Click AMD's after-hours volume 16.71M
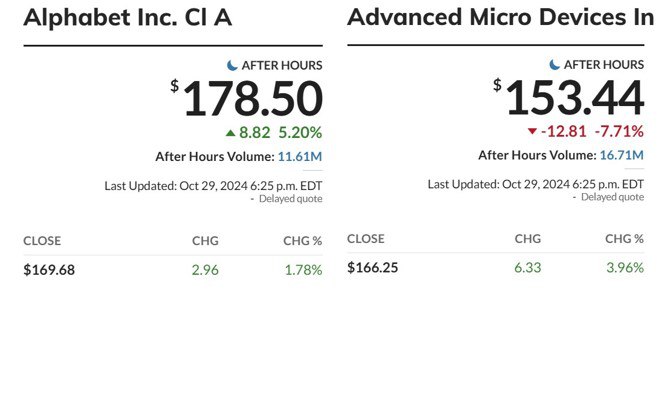 622,155
